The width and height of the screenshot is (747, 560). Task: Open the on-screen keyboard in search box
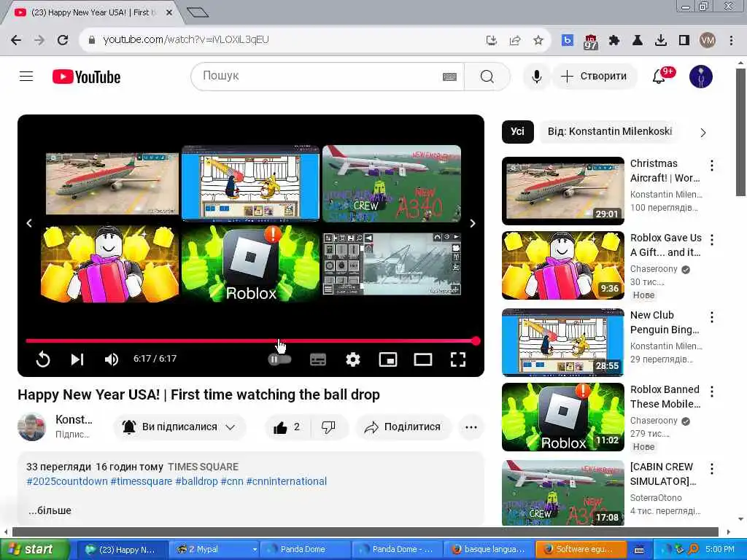[x=449, y=77]
